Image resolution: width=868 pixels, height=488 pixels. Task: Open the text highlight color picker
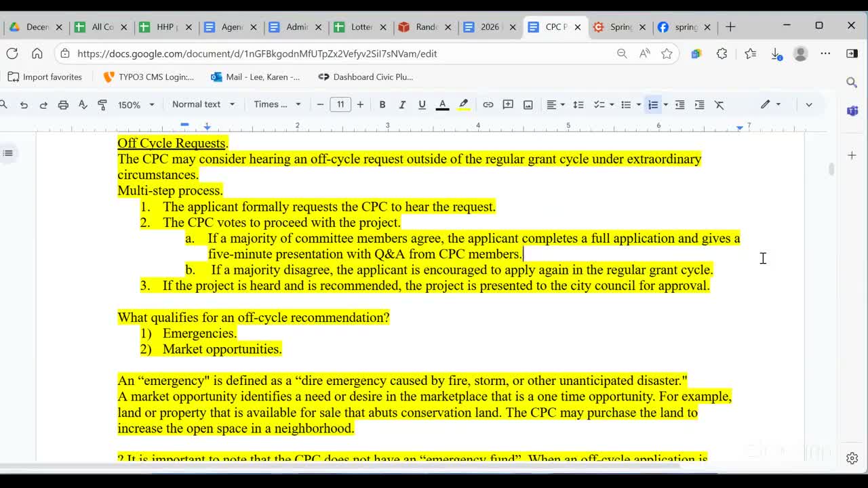click(x=463, y=104)
